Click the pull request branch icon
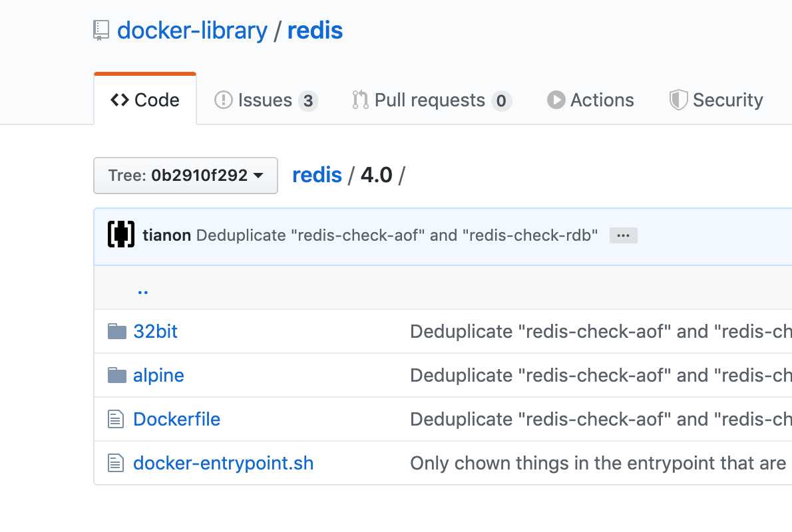This screenshot has width=792, height=532. pos(359,100)
